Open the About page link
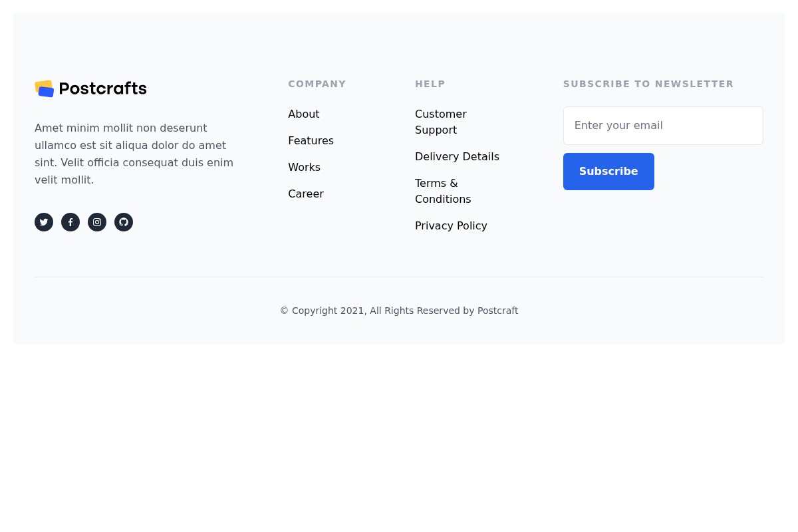798x532 pixels. tap(304, 114)
